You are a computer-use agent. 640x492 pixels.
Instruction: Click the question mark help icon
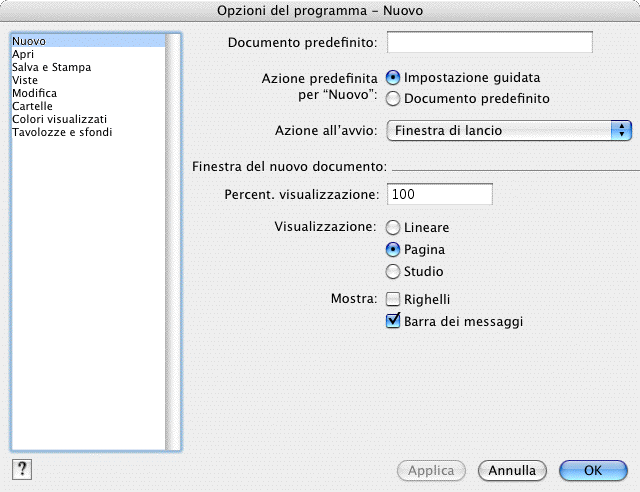click(21, 469)
